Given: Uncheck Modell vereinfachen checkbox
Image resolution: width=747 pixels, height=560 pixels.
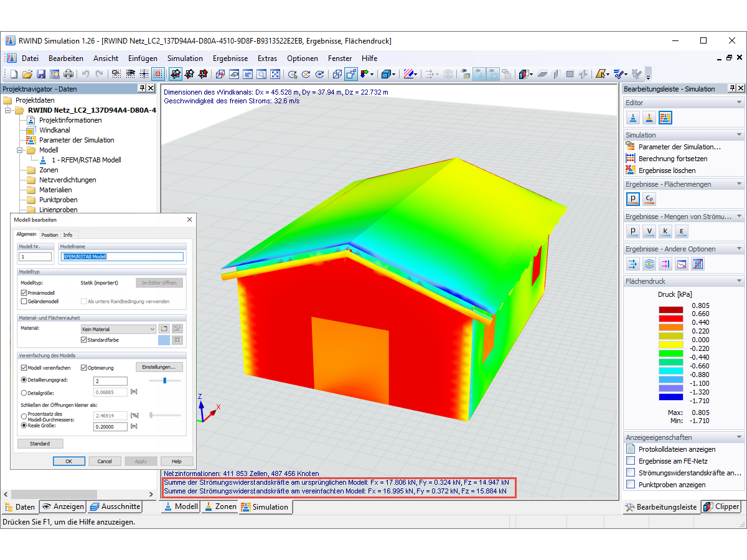Looking at the screenshot, I should (24, 368).
